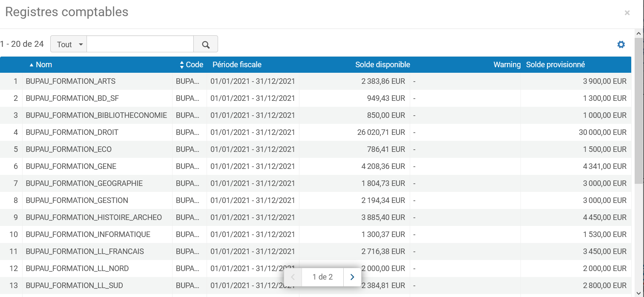This screenshot has height=297, width=644.
Task: Open the table settings gear icon
Action: click(621, 44)
